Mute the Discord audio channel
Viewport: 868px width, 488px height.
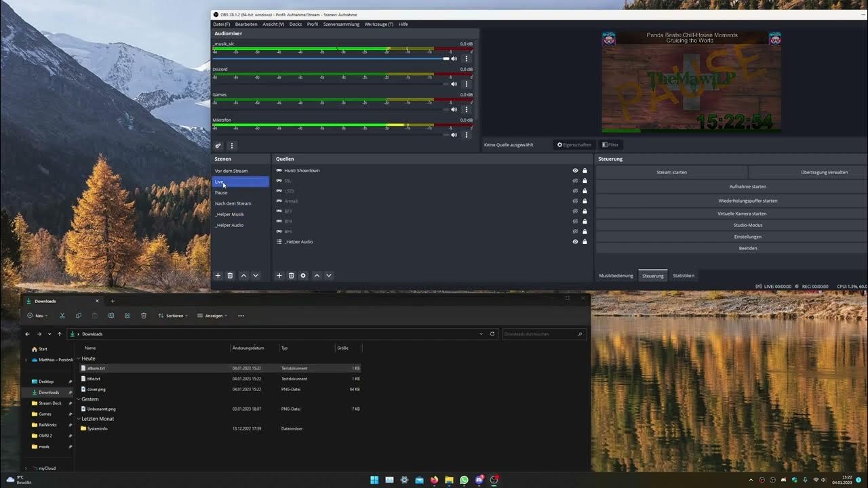click(x=454, y=84)
